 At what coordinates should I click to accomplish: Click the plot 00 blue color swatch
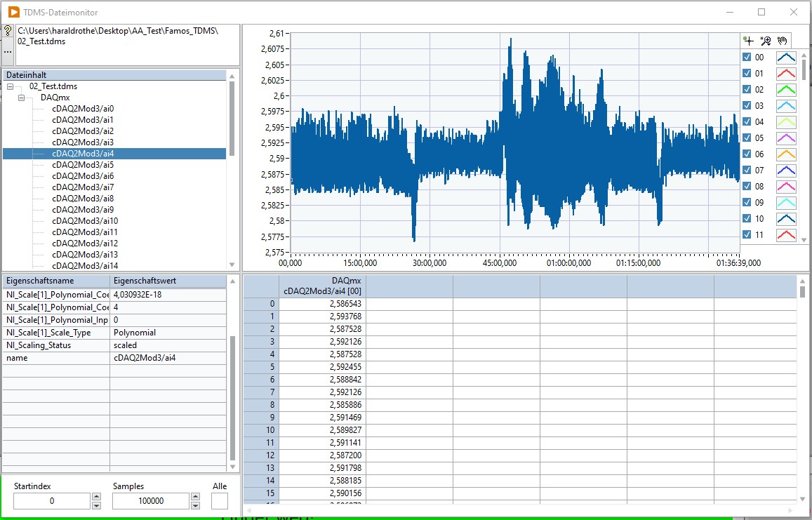[x=786, y=58]
